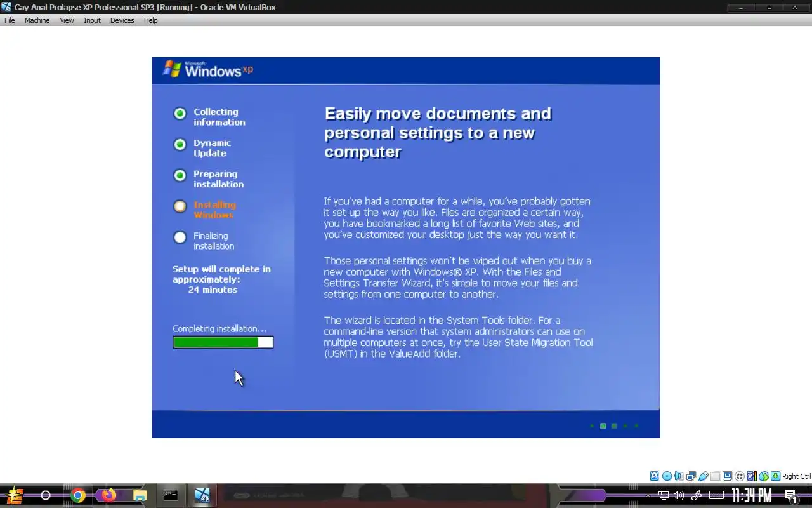Open the Machine menu
812x508 pixels.
click(x=37, y=20)
